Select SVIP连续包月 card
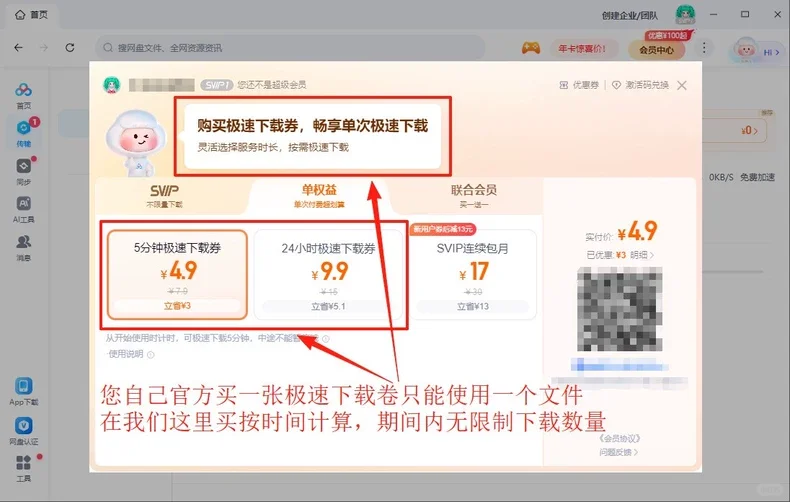 click(473, 275)
